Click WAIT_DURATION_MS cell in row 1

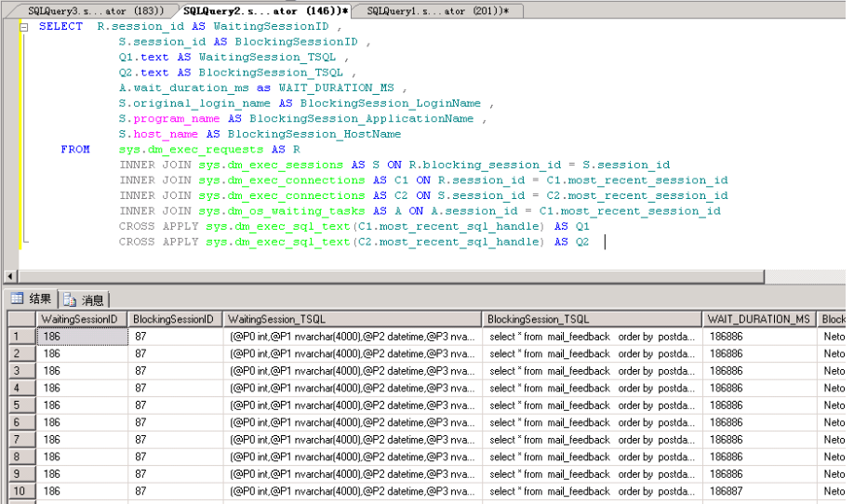[x=759, y=337]
